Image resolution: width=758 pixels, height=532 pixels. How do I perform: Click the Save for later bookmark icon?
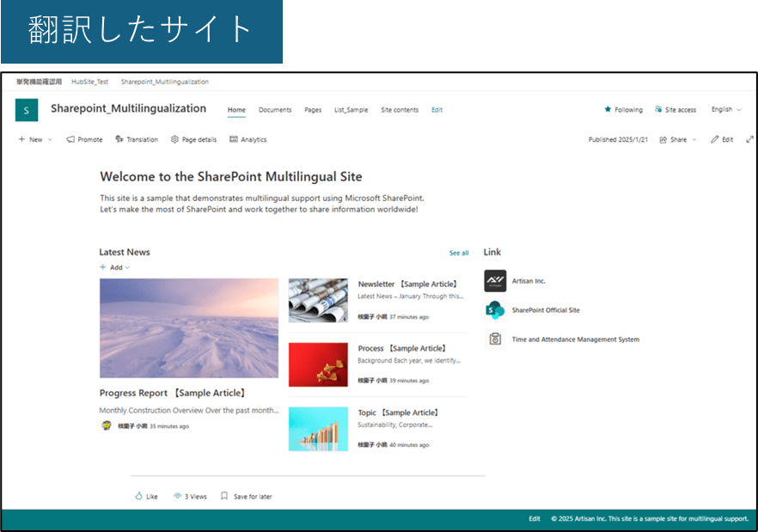coord(224,496)
